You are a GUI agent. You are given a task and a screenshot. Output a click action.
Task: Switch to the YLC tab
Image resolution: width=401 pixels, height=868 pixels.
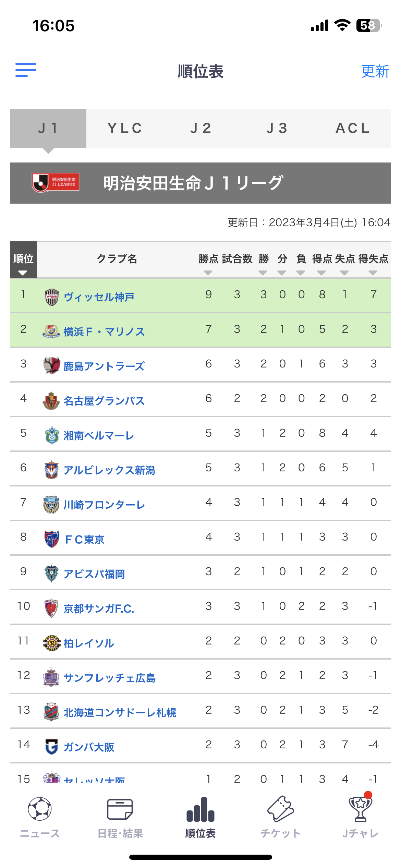[125, 129]
